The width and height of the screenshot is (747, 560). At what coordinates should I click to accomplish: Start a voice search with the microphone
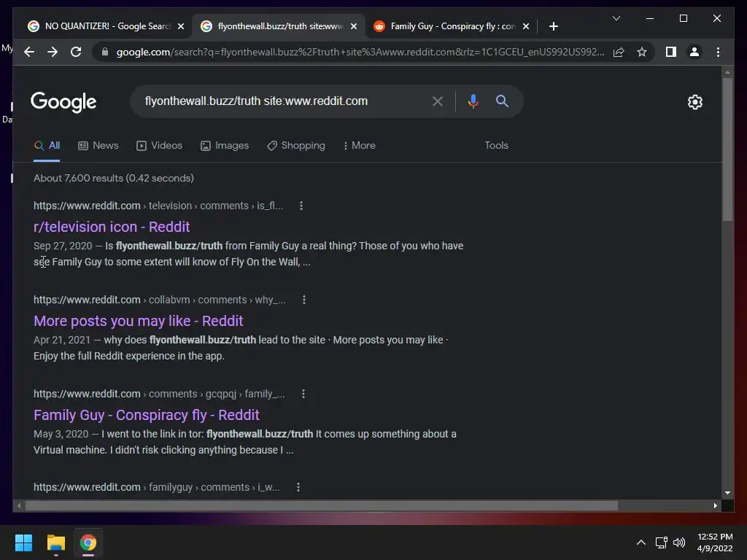[473, 101]
